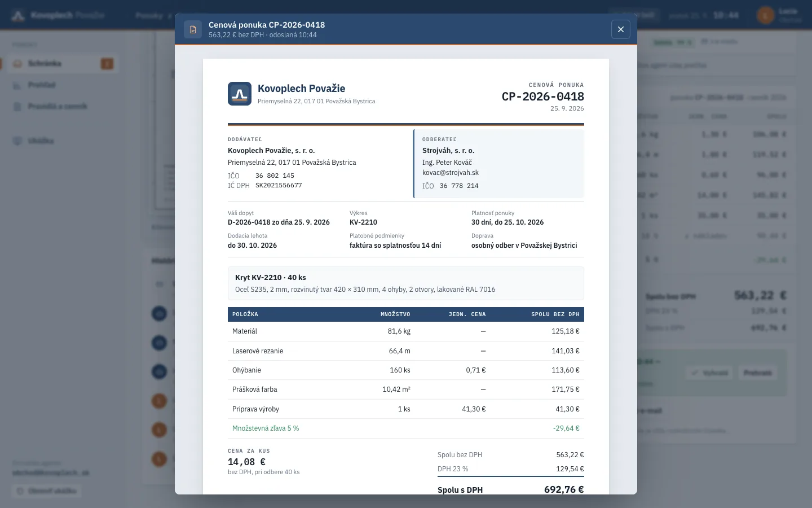Image resolution: width=812 pixels, height=508 pixels.
Task: Click the Príprava výroby total in Spolu bez DPH column
Action: tap(568, 409)
